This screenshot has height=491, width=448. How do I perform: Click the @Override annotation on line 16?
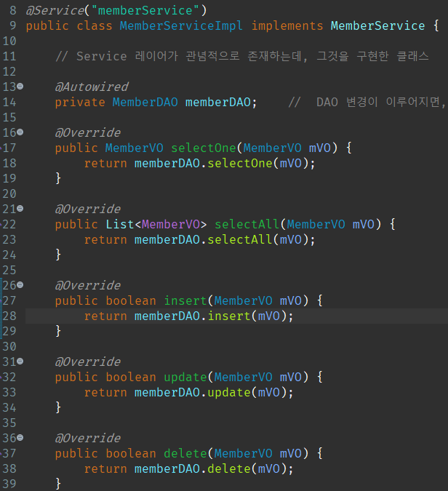(x=88, y=133)
